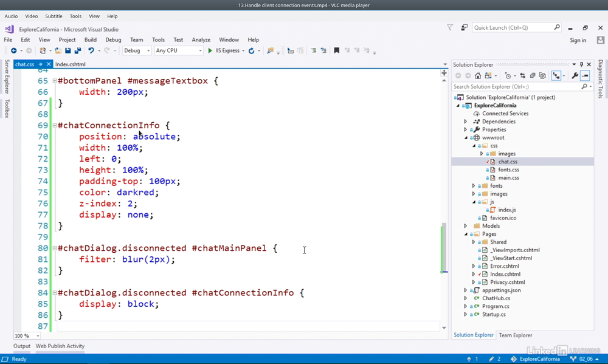Open the Analyze menu
The height and width of the screenshot is (364, 608).
[x=201, y=40]
